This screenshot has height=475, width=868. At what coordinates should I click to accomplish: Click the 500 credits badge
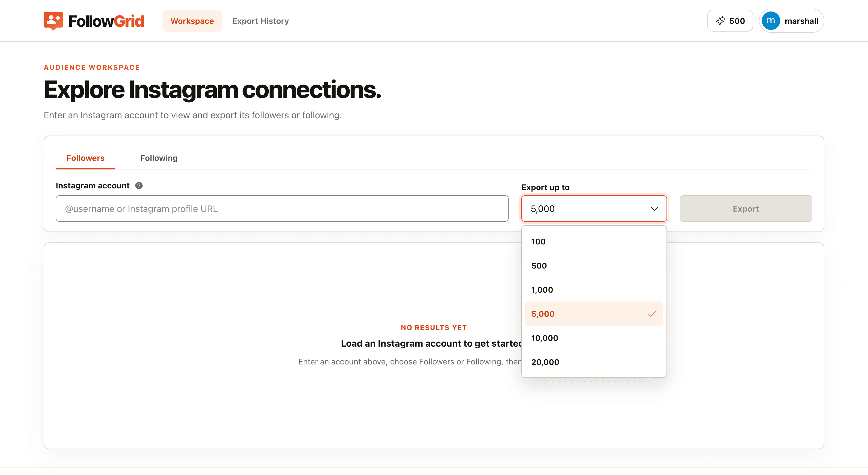click(730, 21)
